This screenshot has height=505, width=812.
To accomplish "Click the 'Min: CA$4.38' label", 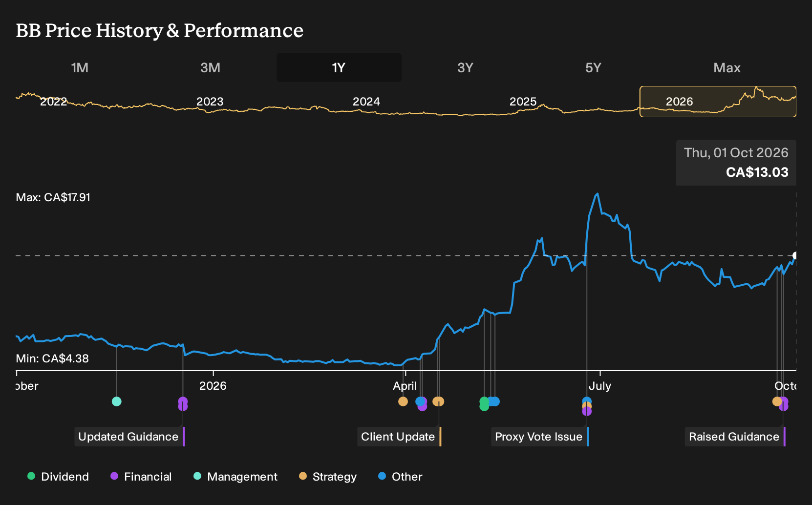I will point(52,358).
